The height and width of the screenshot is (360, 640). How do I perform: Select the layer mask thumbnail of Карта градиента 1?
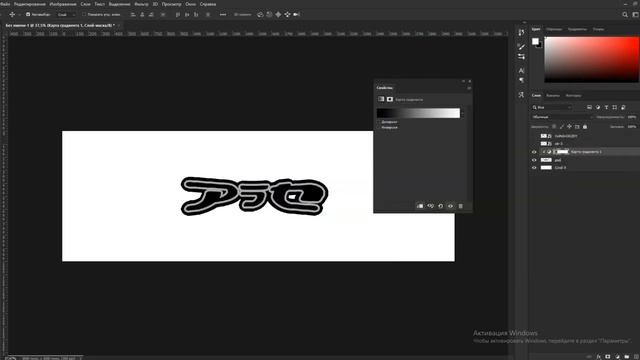click(x=563, y=152)
